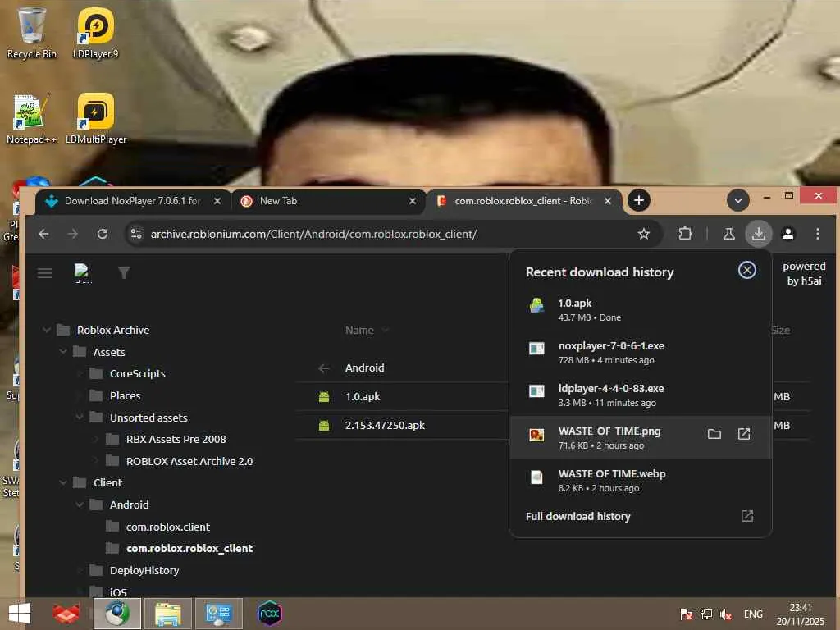Click the network tray icon

(x=706, y=614)
